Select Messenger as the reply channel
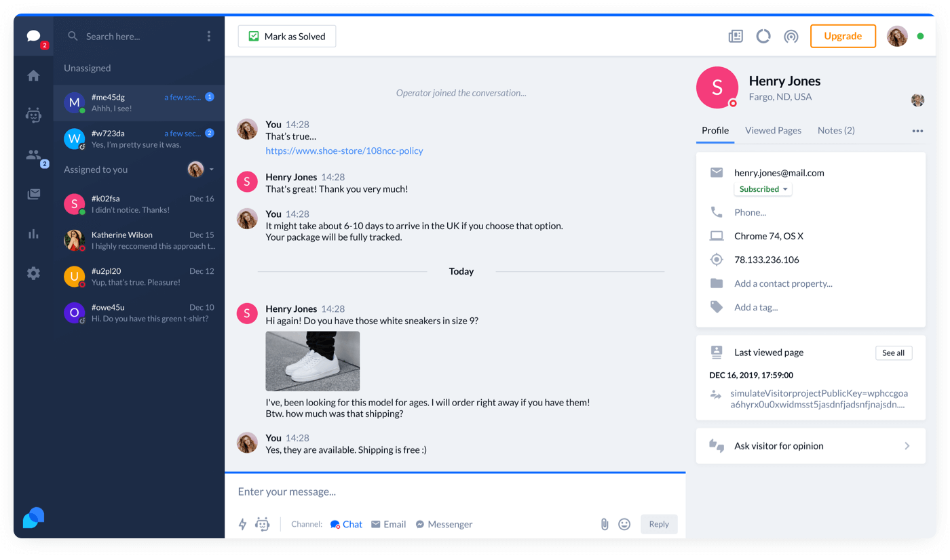 (444, 524)
